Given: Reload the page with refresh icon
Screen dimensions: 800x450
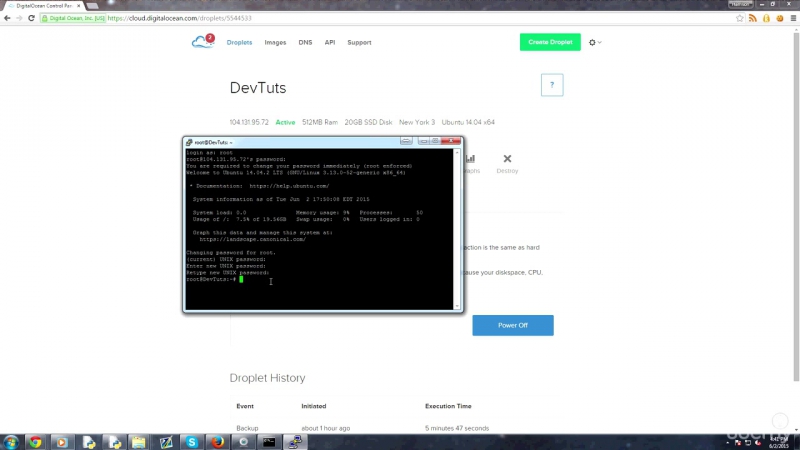Looking at the screenshot, I should click(x=31, y=18).
